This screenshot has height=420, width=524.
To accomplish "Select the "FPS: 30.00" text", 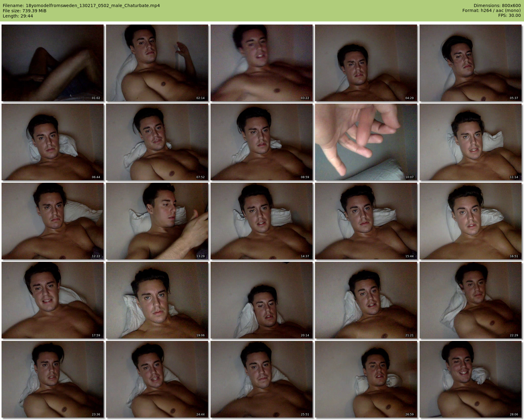I will 510,16.
